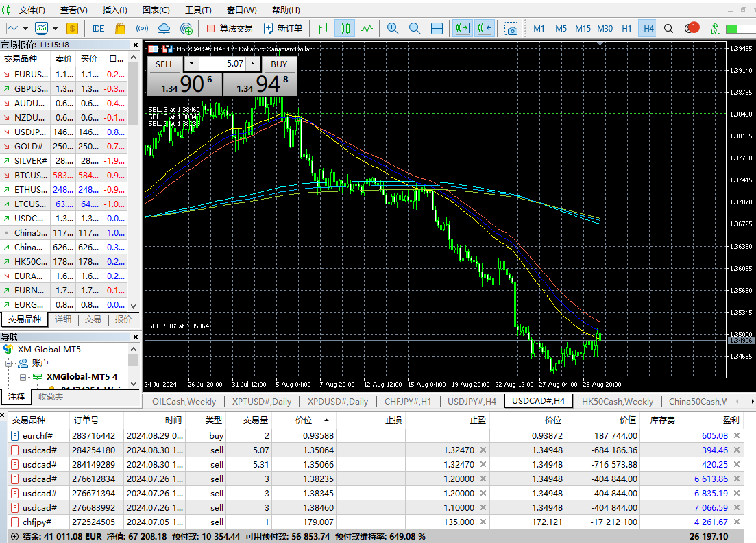Select M5 timeframe
756x543 pixels.
[561, 28]
